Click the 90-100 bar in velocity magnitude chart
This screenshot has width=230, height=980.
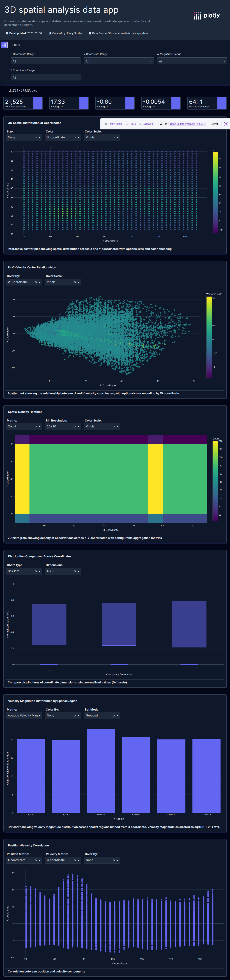(101, 771)
